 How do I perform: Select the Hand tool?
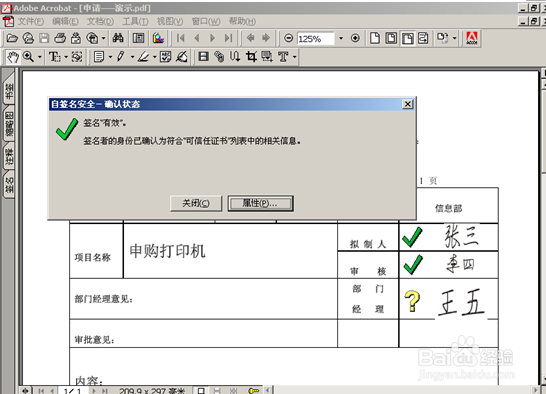(13, 57)
